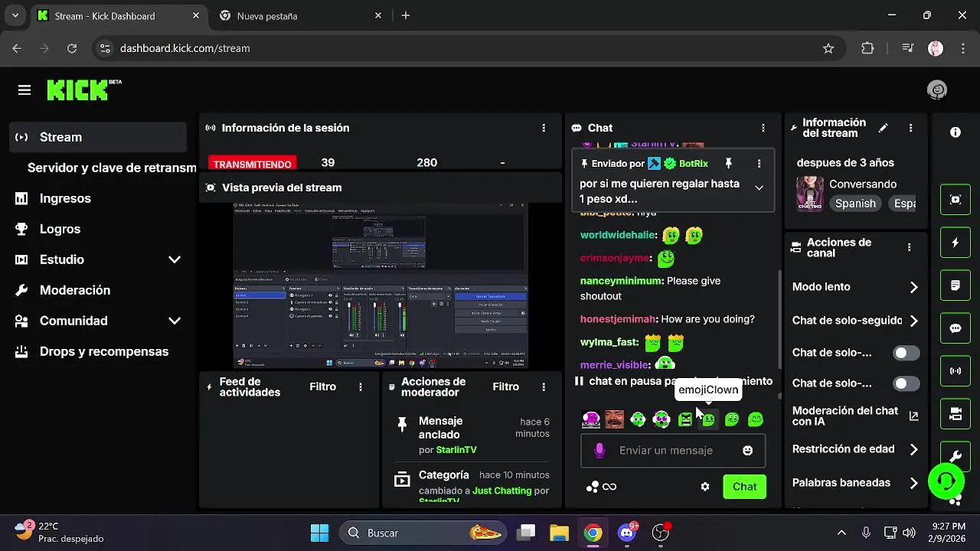Open the profile avatar in Kick header
This screenshot has height=551, width=980.
pos(937,90)
